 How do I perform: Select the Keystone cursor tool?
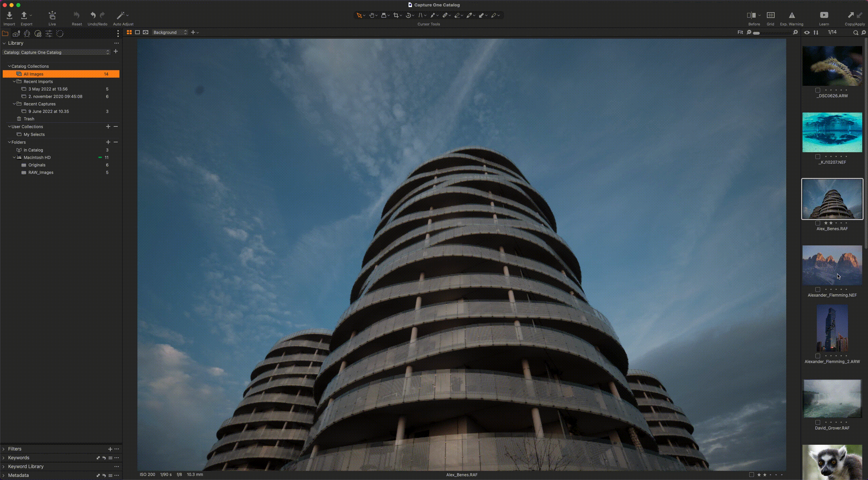(421, 15)
